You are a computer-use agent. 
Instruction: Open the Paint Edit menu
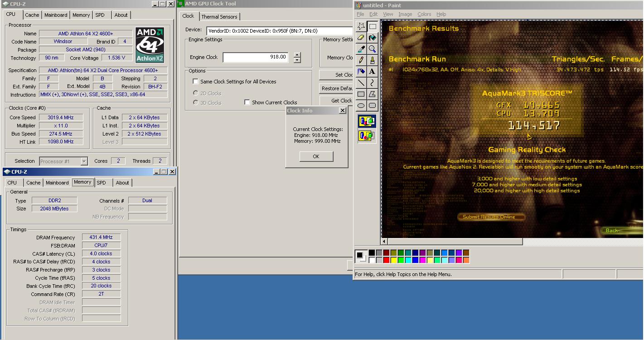(x=373, y=14)
